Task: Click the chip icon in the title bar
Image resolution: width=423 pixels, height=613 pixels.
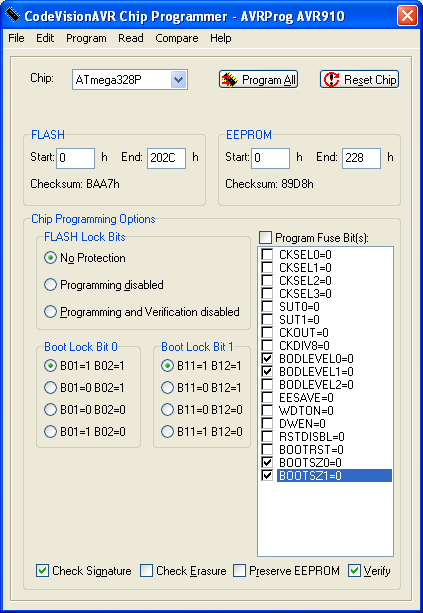Action: [x=13, y=15]
